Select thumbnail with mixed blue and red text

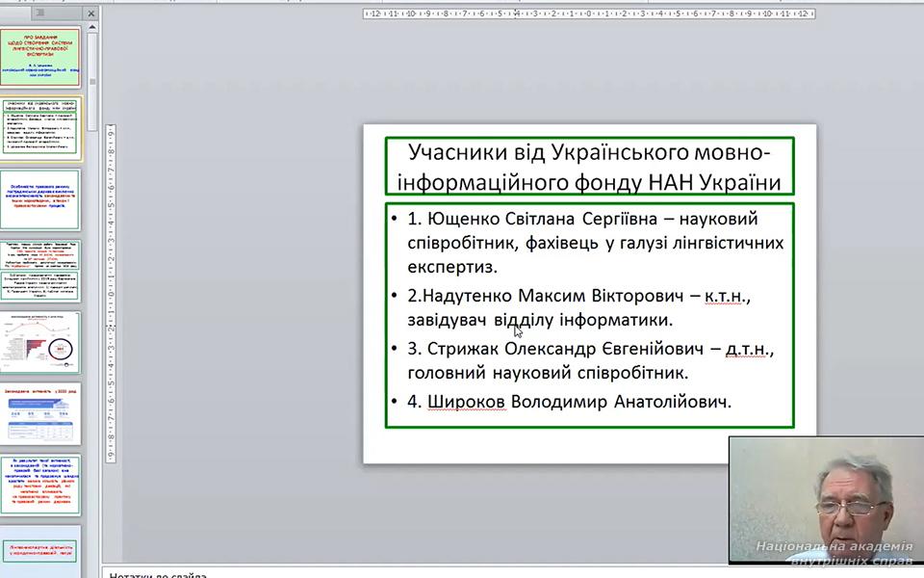40,485
